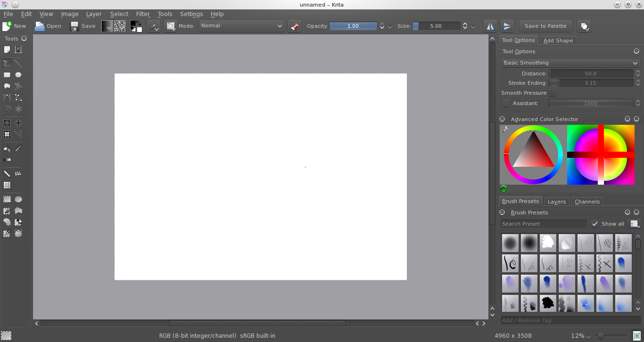Enable the Show all presets checkbox

pos(594,224)
